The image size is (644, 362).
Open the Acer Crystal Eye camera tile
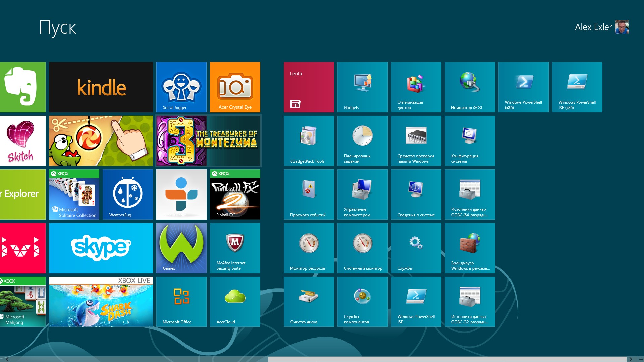[x=235, y=87]
